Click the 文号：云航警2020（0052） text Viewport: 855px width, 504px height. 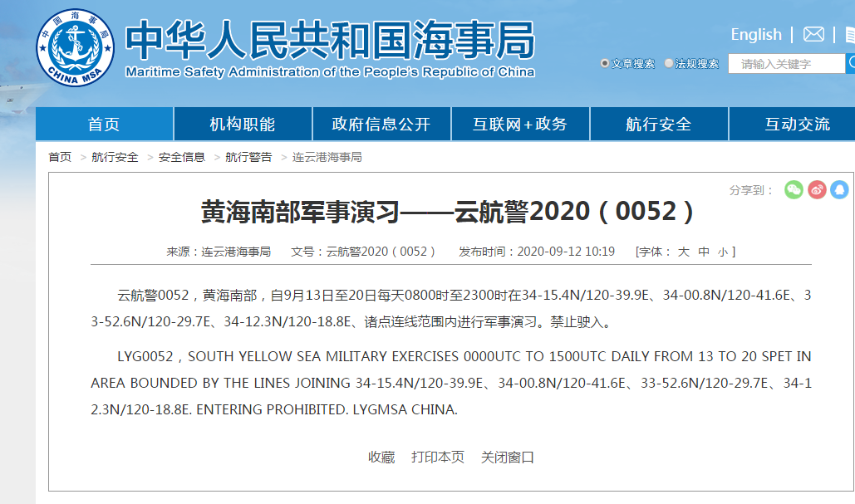pos(363,252)
